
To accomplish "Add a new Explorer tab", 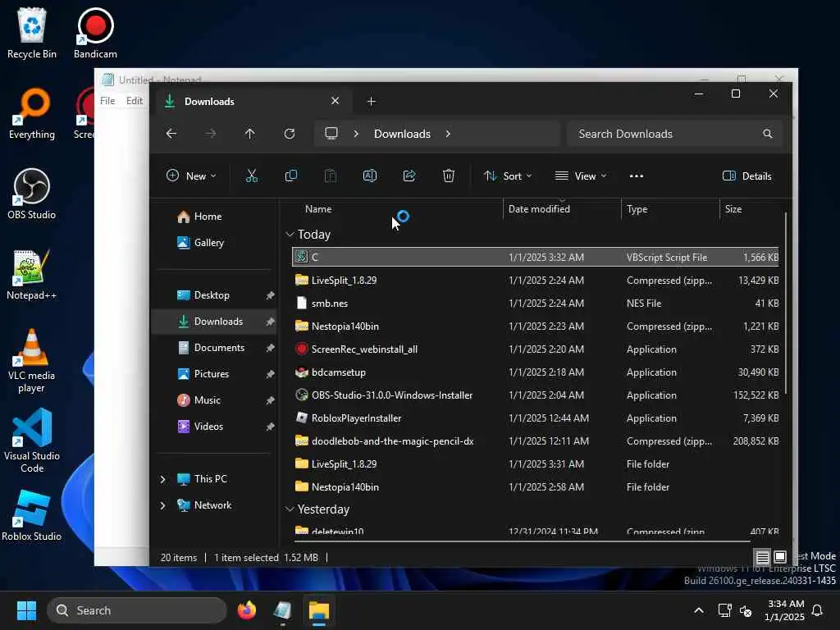I will pyautogui.click(x=371, y=101).
